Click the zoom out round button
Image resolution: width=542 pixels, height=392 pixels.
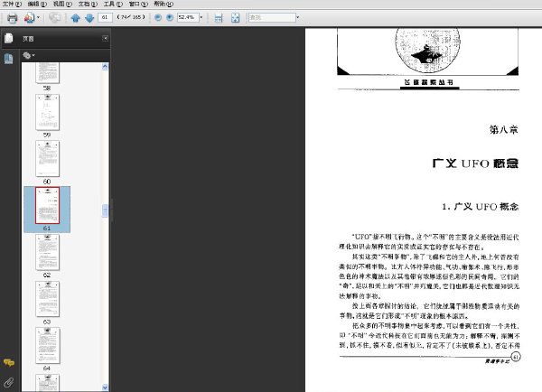pos(157,17)
